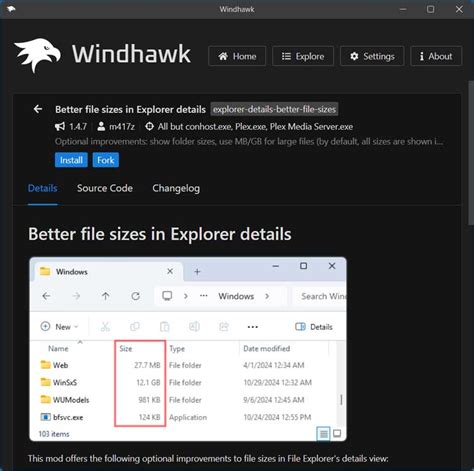Click the Share icon in the Explorer preview
The image size is (474, 471).
(224, 327)
